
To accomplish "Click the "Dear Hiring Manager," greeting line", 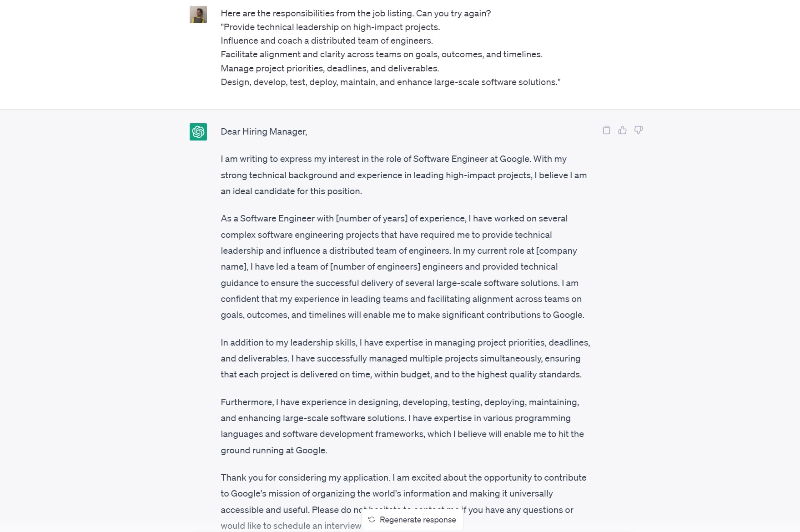I will tap(264, 132).
